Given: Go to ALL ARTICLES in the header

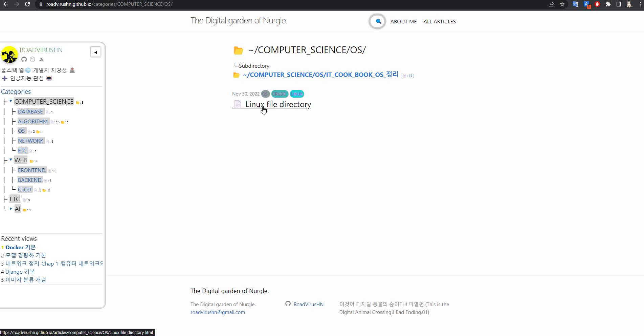Looking at the screenshot, I should tap(439, 21).
